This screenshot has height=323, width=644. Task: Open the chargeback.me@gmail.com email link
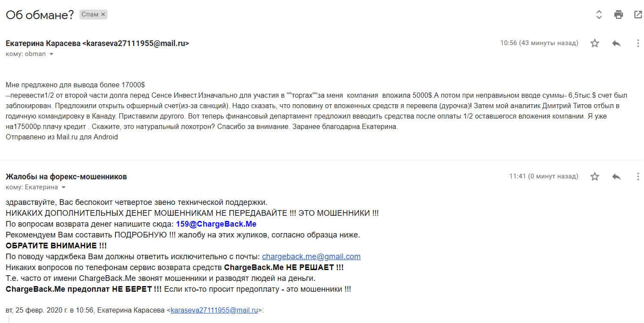311,257
